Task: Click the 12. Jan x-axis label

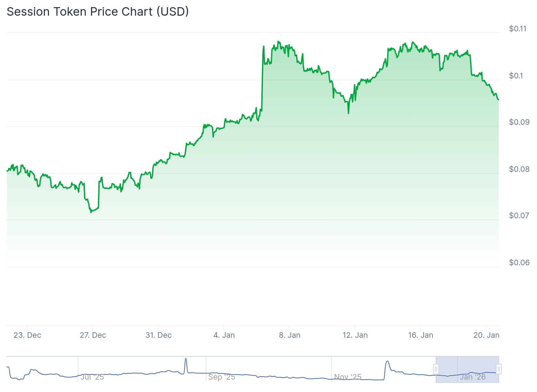Action: (x=355, y=335)
